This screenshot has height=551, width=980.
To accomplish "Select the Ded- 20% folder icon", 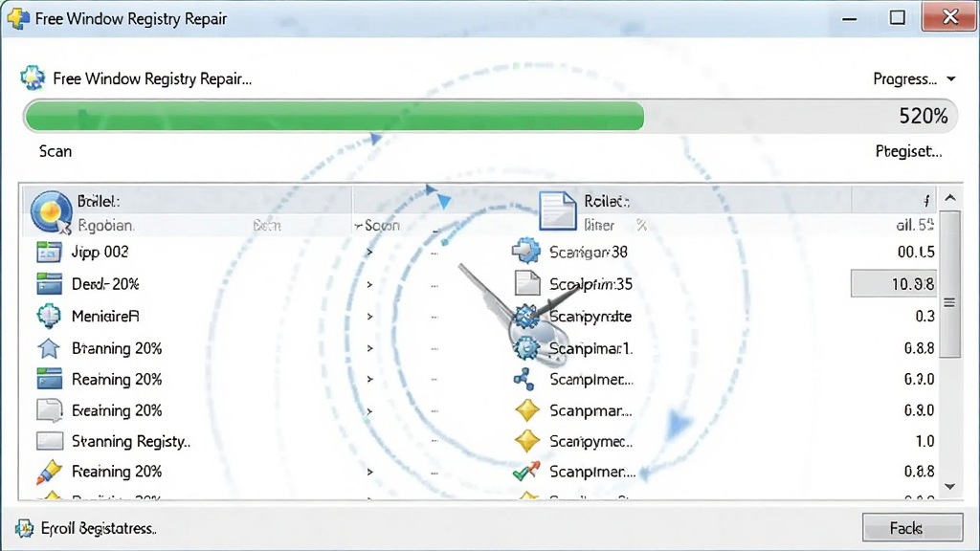I will [x=49, y=283].
